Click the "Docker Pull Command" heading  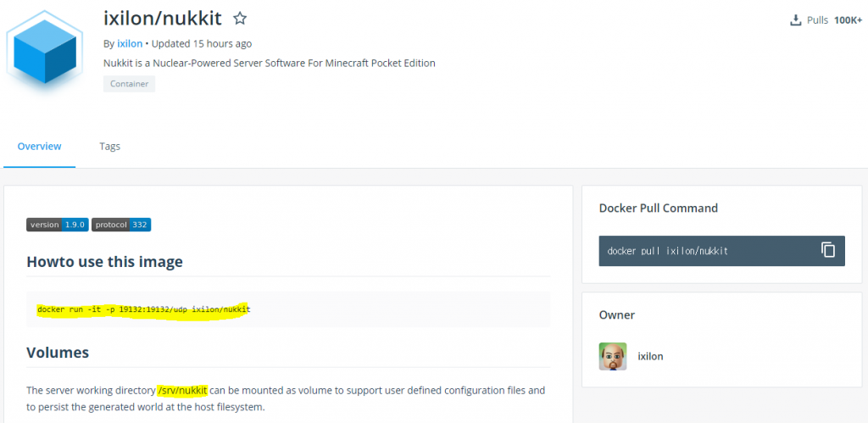[658, 208]
